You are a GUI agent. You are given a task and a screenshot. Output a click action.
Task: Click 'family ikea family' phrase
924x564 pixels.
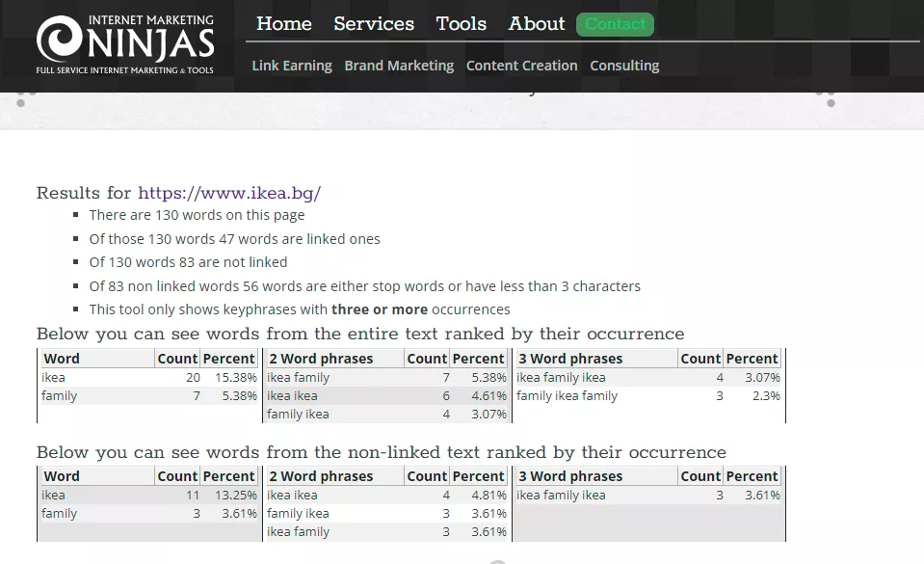pyautogui.click(x=567, y=396)
